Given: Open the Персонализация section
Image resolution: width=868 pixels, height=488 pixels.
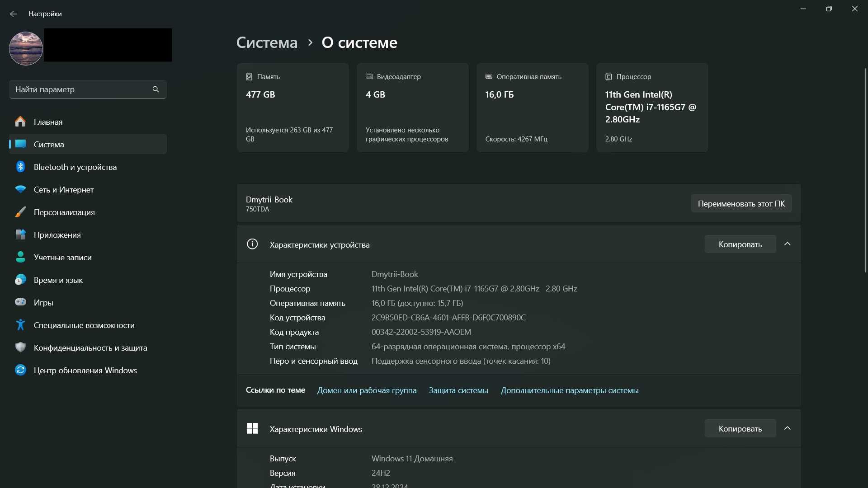Looking at the screenshot, I should (88, 212).
